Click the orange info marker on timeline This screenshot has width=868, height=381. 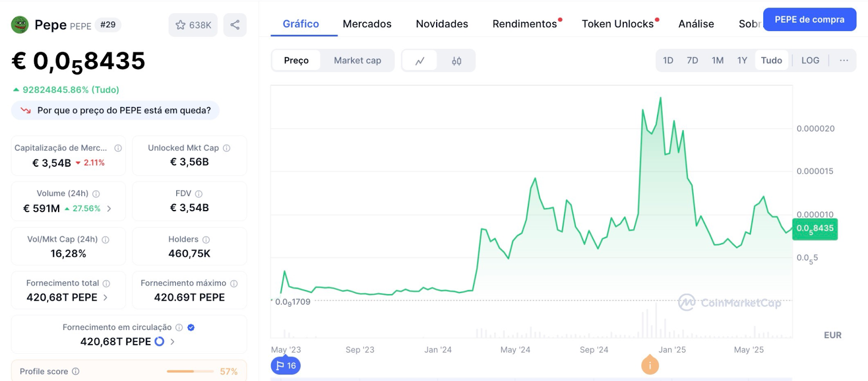click(650, 365)
